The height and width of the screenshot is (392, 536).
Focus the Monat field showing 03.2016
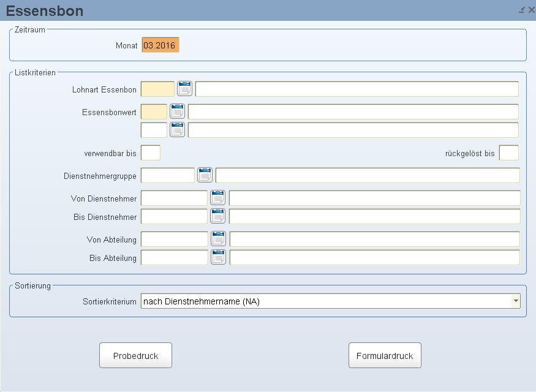[x=160, y=45]
